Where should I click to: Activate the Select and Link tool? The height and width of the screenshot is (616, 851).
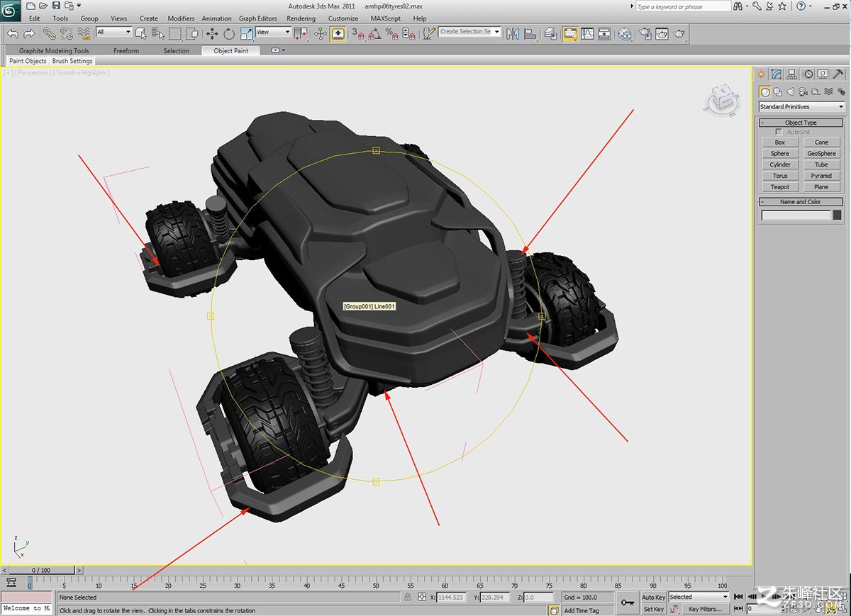coord(49,33)
